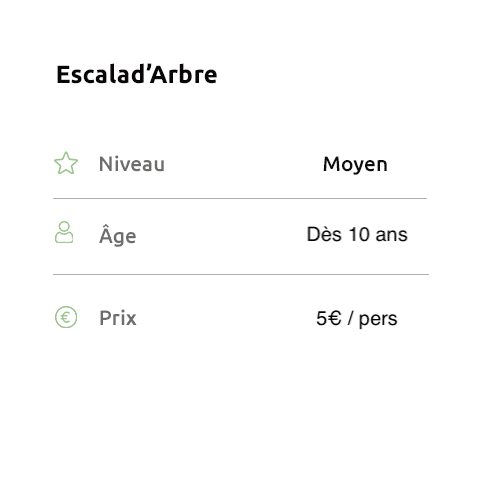Click the divider line below the Niveau row
The height and width of the screenshot is (500, 500).
pos(240,198)
